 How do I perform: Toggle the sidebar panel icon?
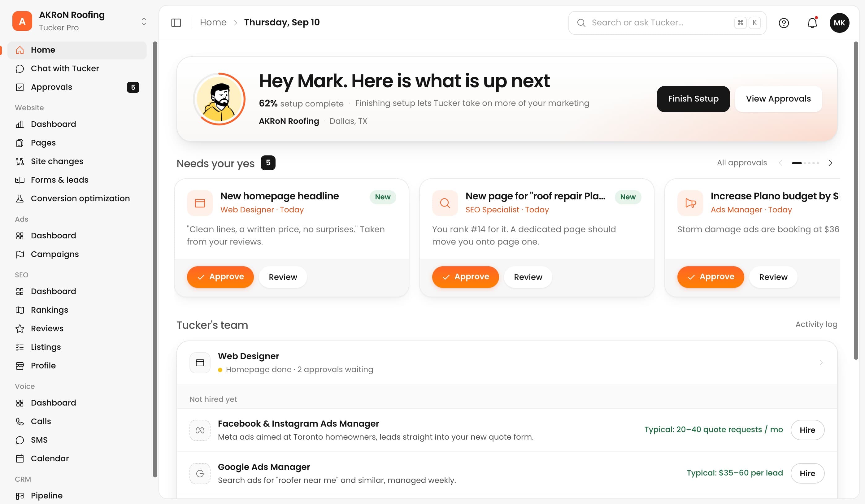coord(176,23)
